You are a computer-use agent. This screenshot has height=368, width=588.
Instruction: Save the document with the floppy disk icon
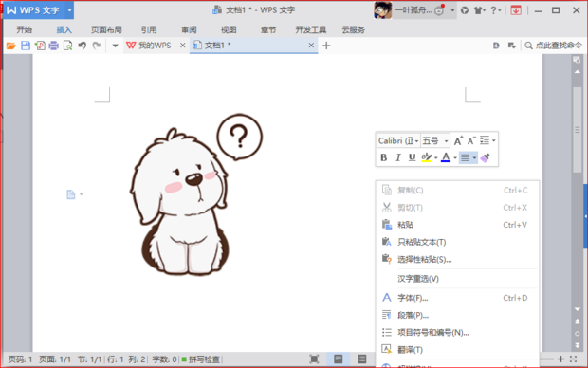26,46
